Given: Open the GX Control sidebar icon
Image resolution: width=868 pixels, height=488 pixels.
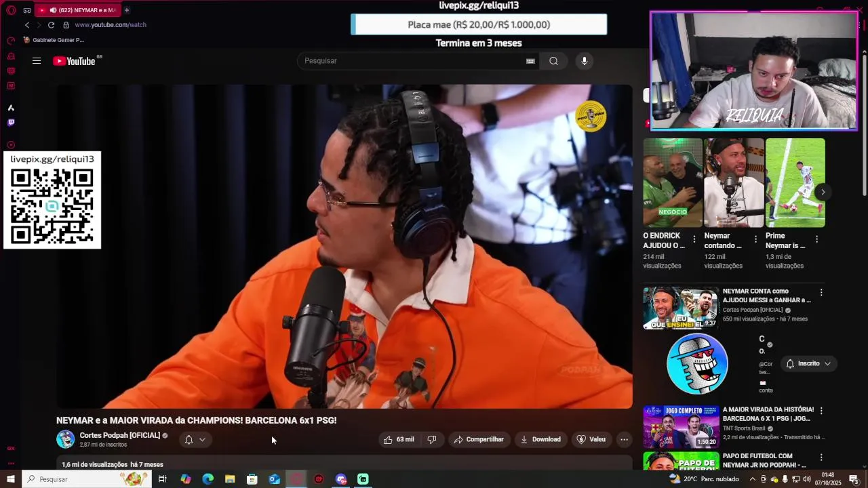Looking at the screenshot, I should (x=11, y=40).
